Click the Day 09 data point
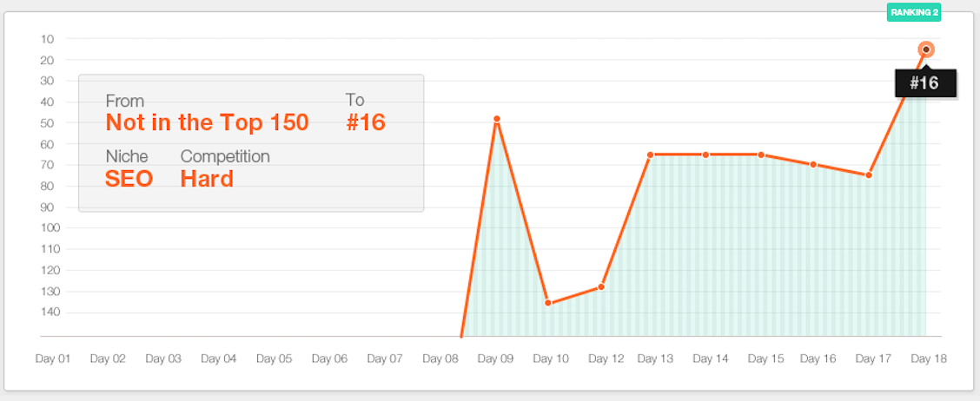Viewport: 980px width, 401px height. click(497, 119)
